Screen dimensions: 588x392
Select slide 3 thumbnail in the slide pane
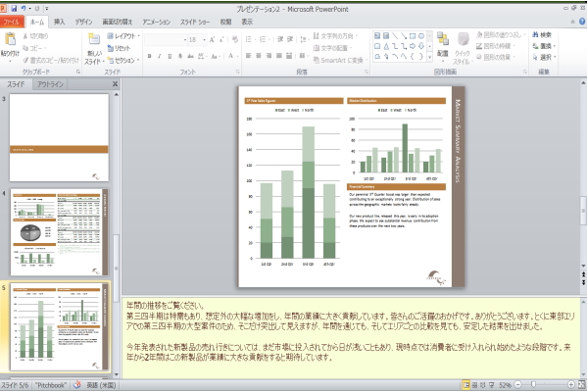[59, 137]
